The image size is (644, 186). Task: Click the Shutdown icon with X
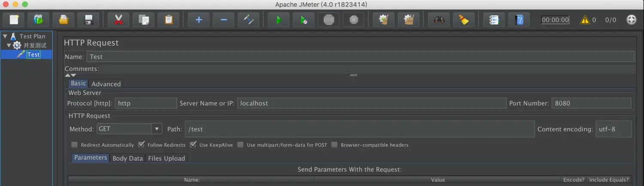353,20
